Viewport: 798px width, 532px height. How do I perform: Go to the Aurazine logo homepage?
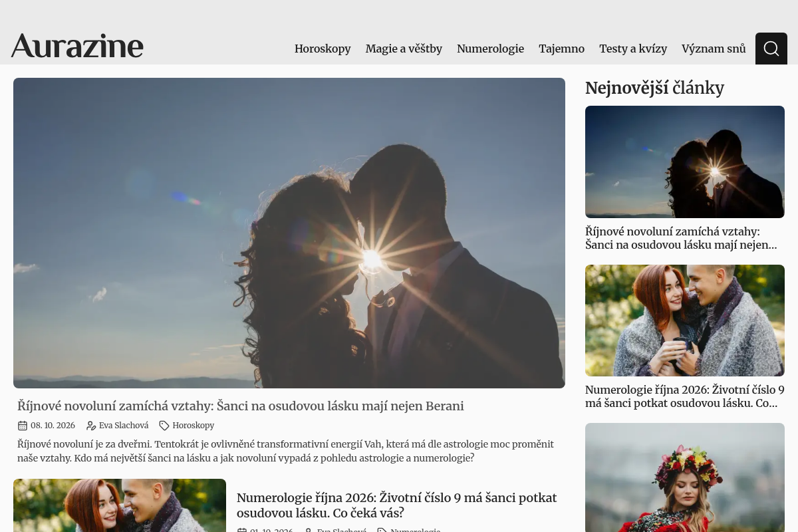pos(77,46)
